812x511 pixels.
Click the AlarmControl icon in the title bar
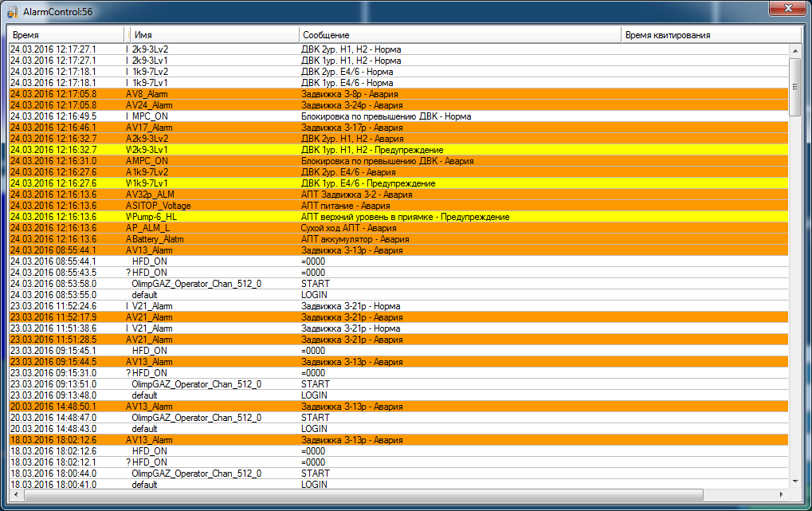[12, 10]
